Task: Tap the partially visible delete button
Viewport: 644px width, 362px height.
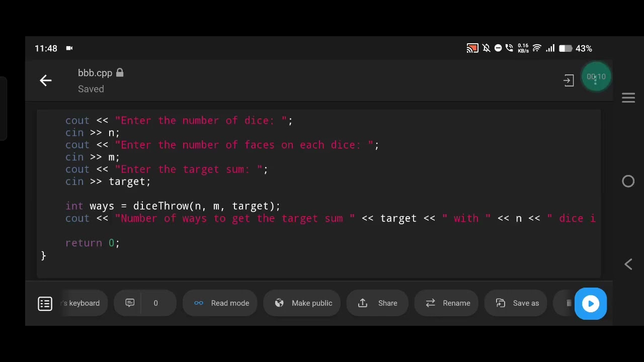Action: tap(565, 303)
